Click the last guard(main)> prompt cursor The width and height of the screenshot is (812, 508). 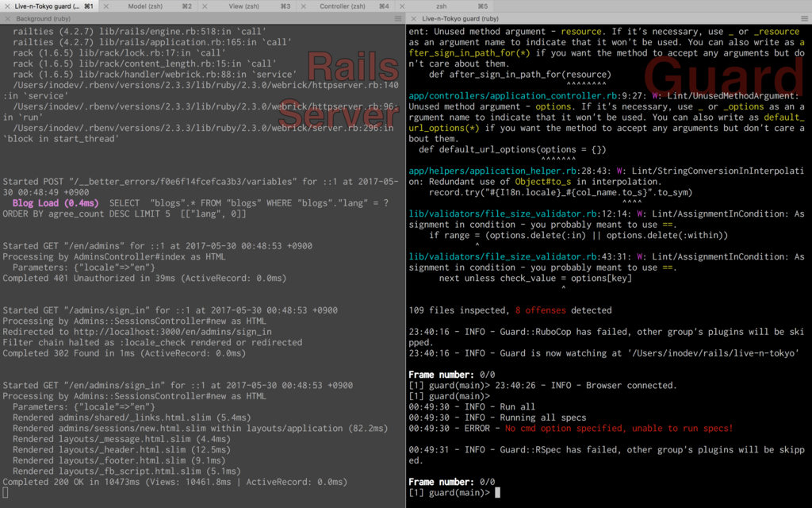coord(498,493)
